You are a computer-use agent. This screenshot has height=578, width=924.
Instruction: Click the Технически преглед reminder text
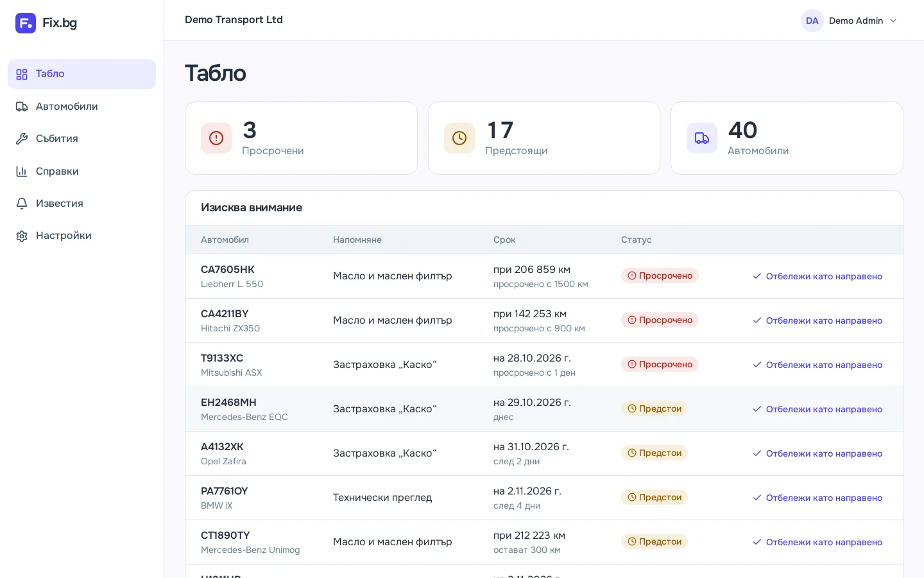pos(382,498)
